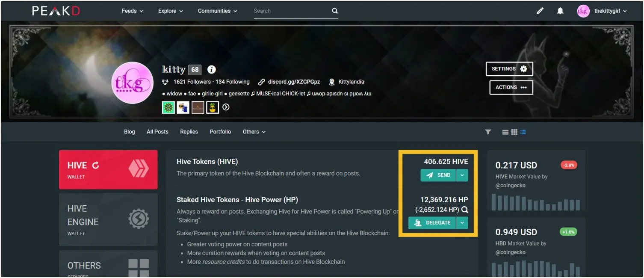The height and width of the screenshot is (278, 644).
Task: Click the sunglasses-emoji and blue mug badge
Action: 183,107
